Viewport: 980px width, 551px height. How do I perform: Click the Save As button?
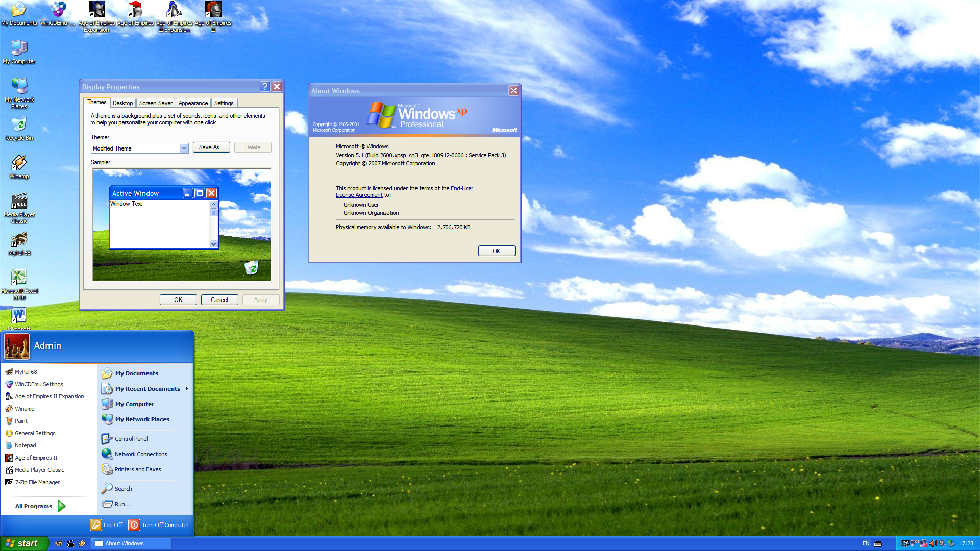pos(211,147)
